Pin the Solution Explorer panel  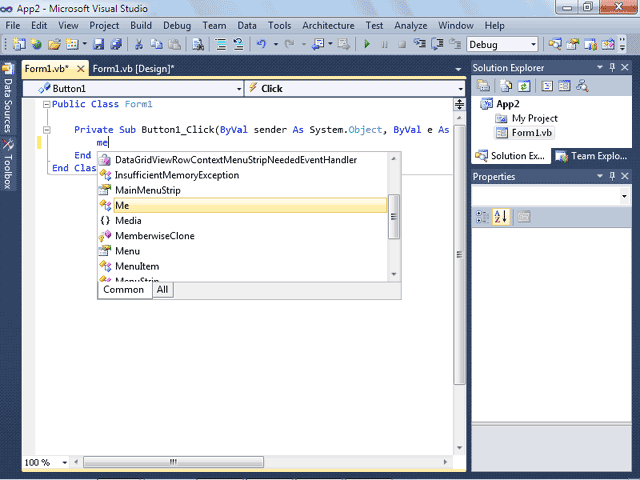613,68
